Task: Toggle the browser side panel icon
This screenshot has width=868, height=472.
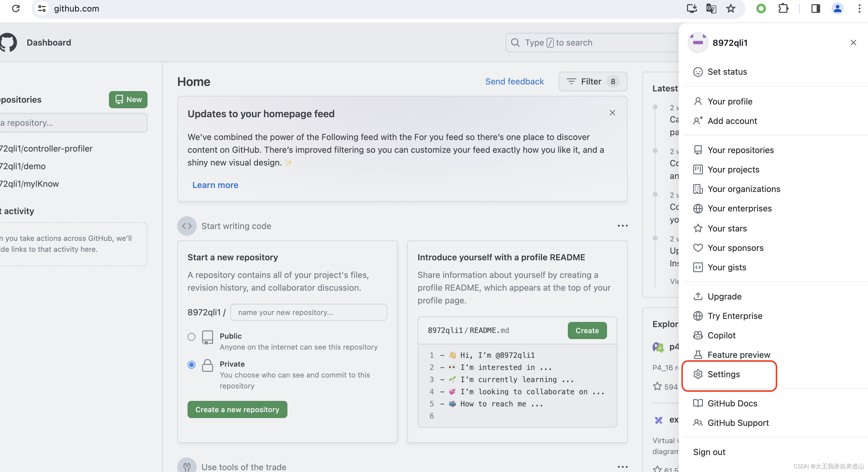Action: (815, 9)
